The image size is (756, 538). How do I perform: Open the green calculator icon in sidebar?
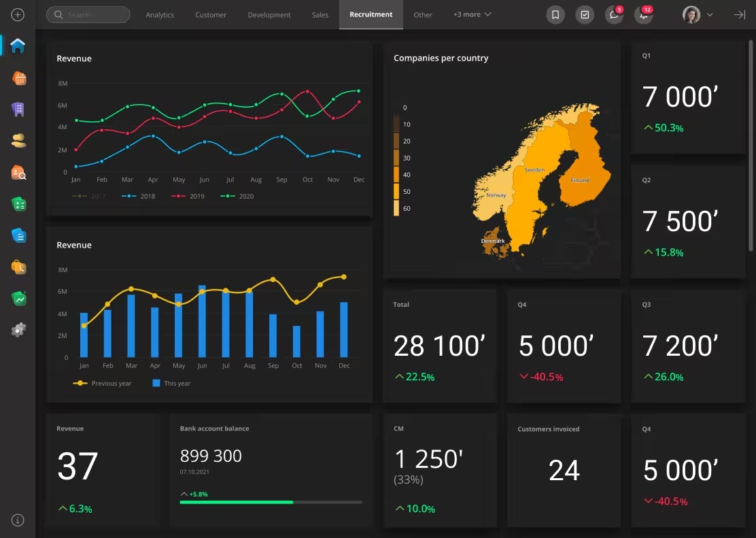pos(18,203)
